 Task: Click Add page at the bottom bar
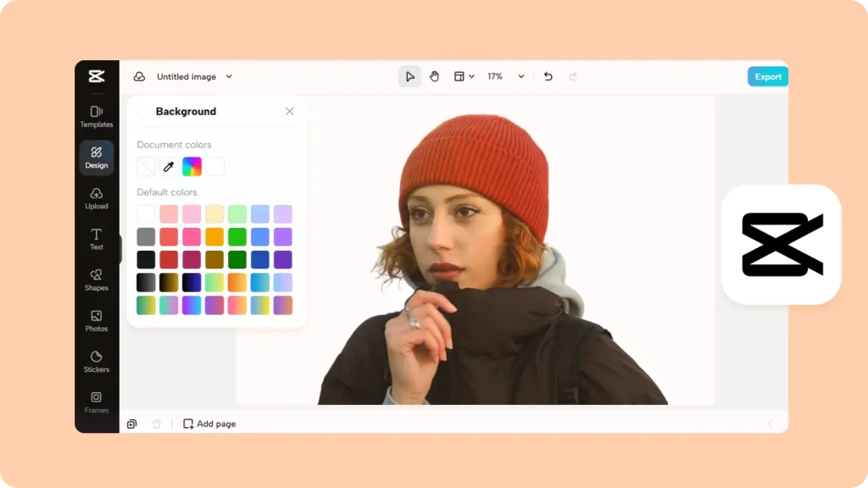pyautogui.click(x=209, y=423)
